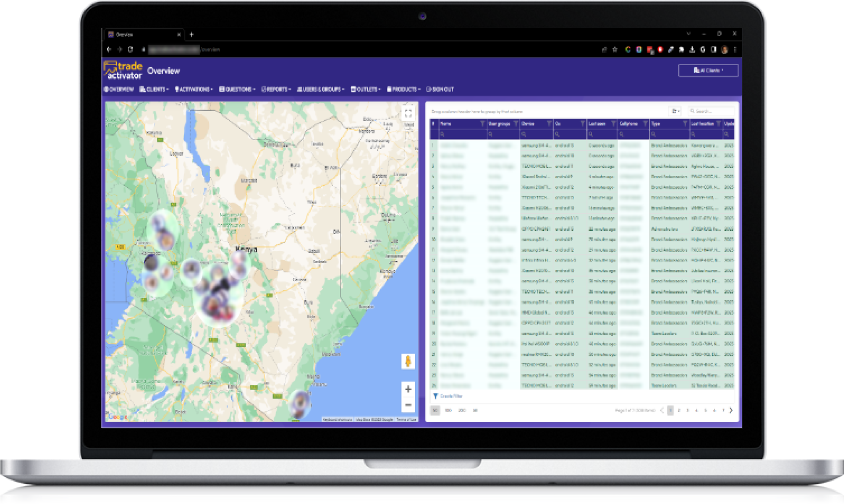Zoom out with the map minus button
Screen dimensions: 844x504
[408, 405]
